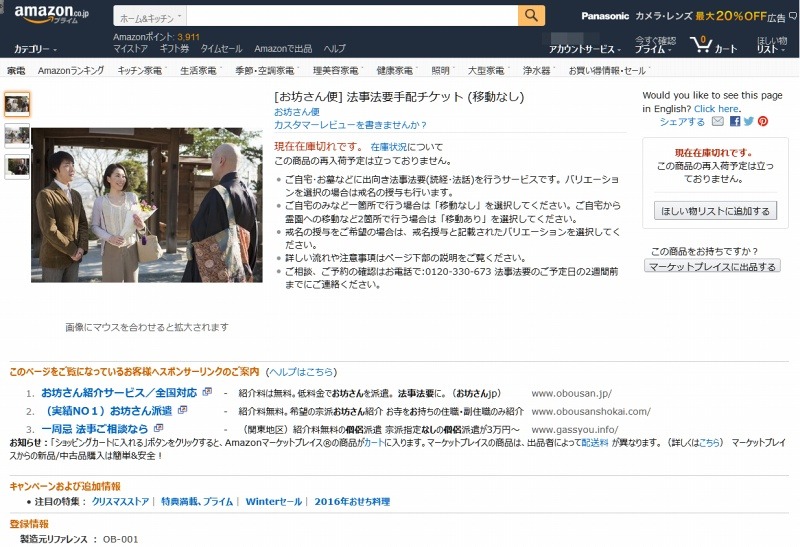Open Amazonランキング in the sub navigation
Viewport: 800px width, 547px height.
pos(71,70)
